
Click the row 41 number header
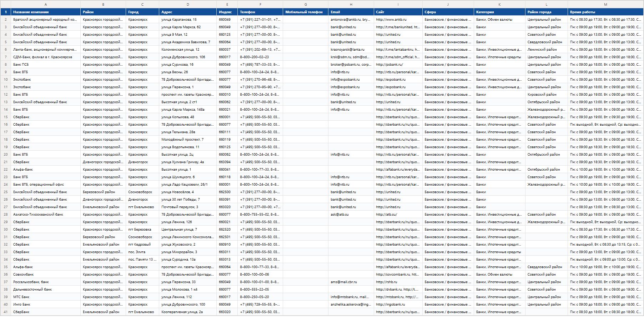(x=6, y=312)
